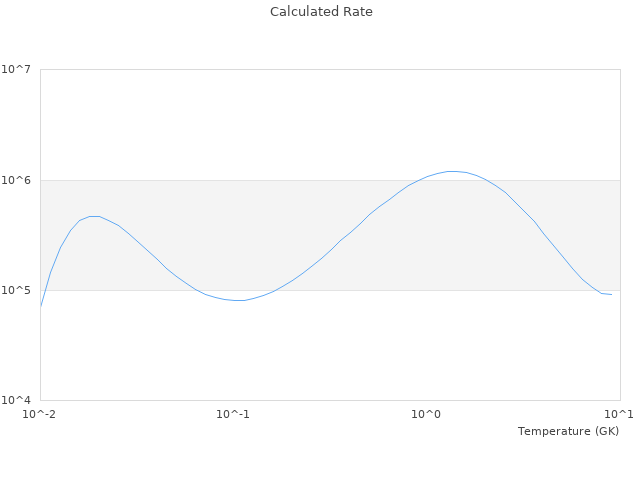This screenshot has height=480, width=640.
Task: Click the 10^1 x-axis tick label
Action: pos(620,414)
